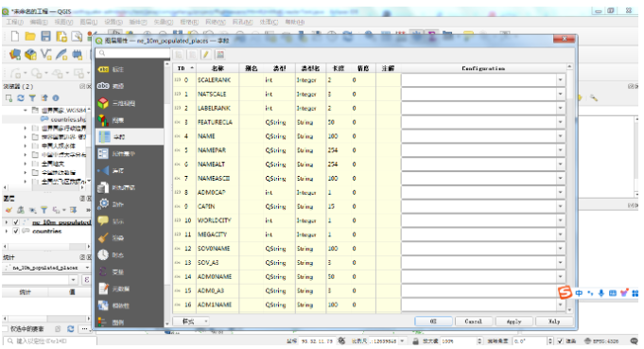Click the New SpatiaLite feather icon

[61, 54]
